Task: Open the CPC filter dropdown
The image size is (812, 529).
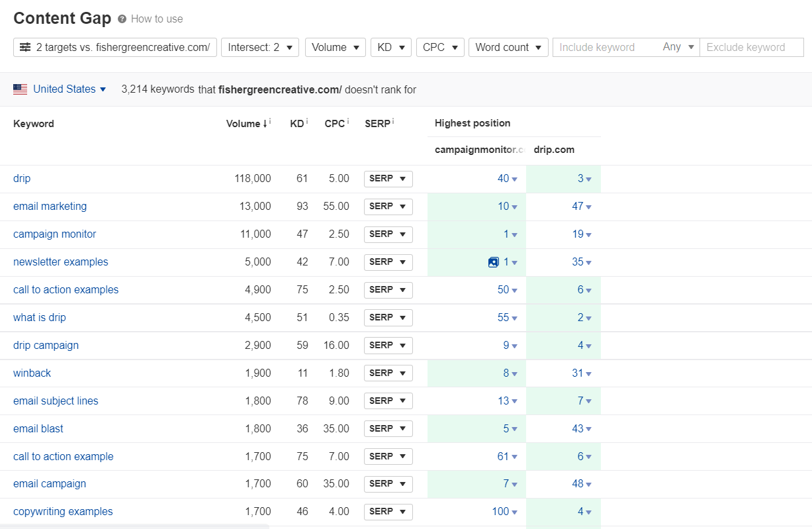Action: coord(440,48)
